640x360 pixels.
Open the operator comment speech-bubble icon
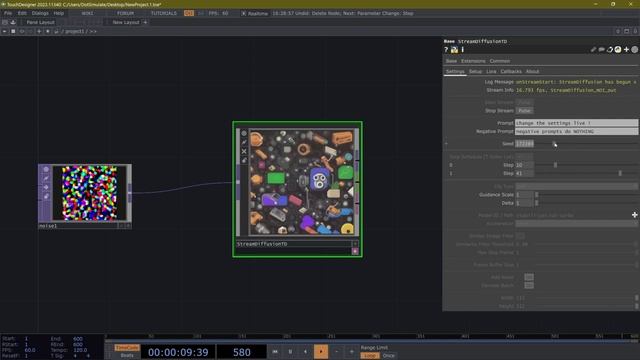pyautogui.click(x=602, y=50)
